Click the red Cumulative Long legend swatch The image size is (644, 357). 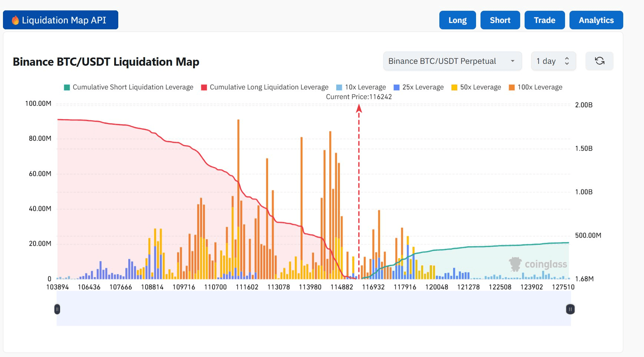point(204,88)
